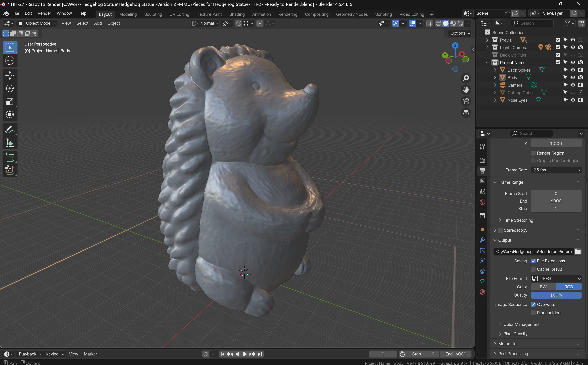Screen dimensions: 588x365
Task: Switch to the Shading workspace tab
Action: point(237,14)
